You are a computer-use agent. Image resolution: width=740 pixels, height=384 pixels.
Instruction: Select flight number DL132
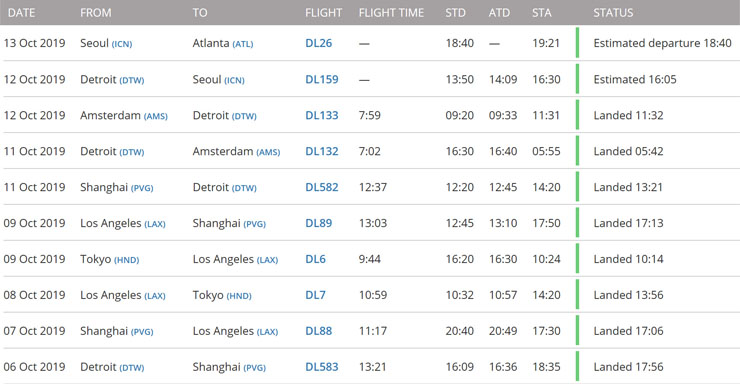pyautogui.click(x=322, y=151)
